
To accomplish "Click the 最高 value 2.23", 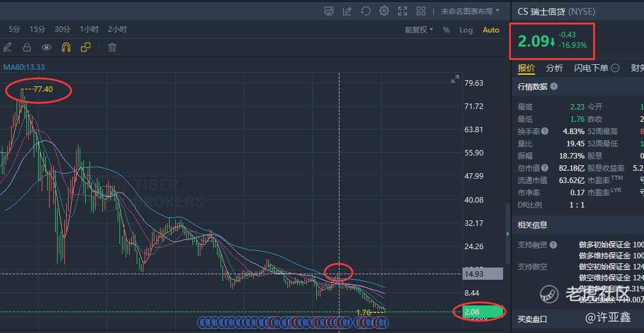I will [577, 107].
